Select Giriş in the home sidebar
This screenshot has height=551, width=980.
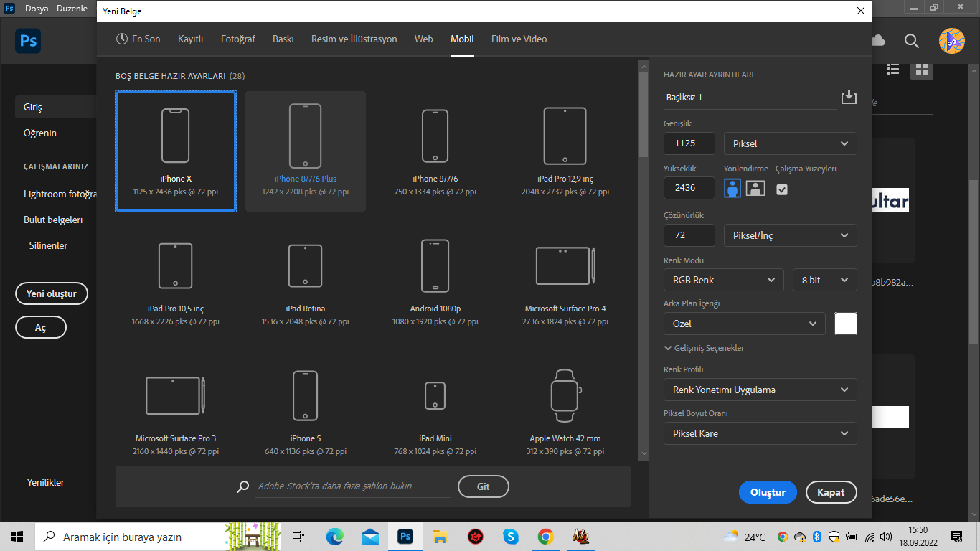(x=56, y=107)
